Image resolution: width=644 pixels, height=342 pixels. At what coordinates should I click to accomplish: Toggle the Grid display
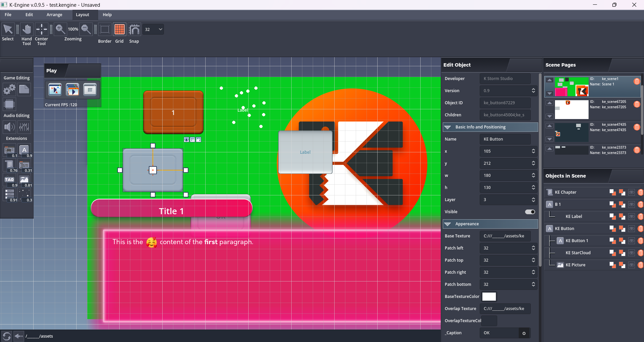[119, 29]
